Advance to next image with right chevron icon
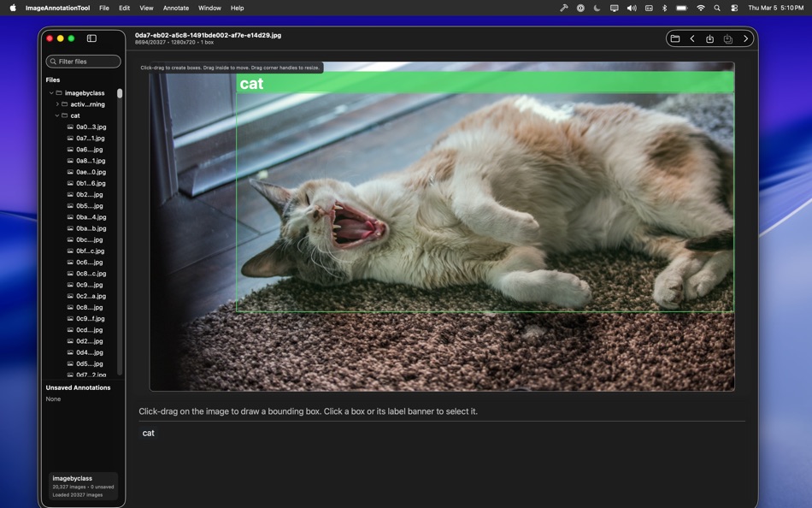 744,38
